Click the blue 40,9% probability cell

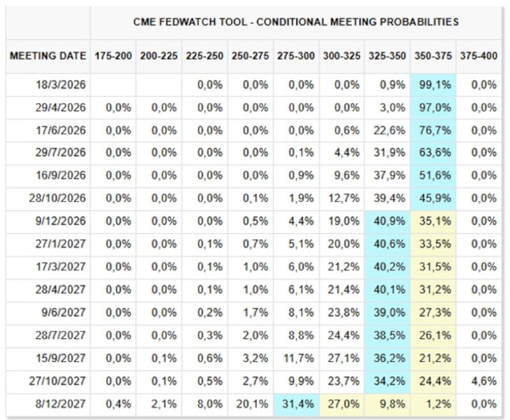tap(387, 221)
